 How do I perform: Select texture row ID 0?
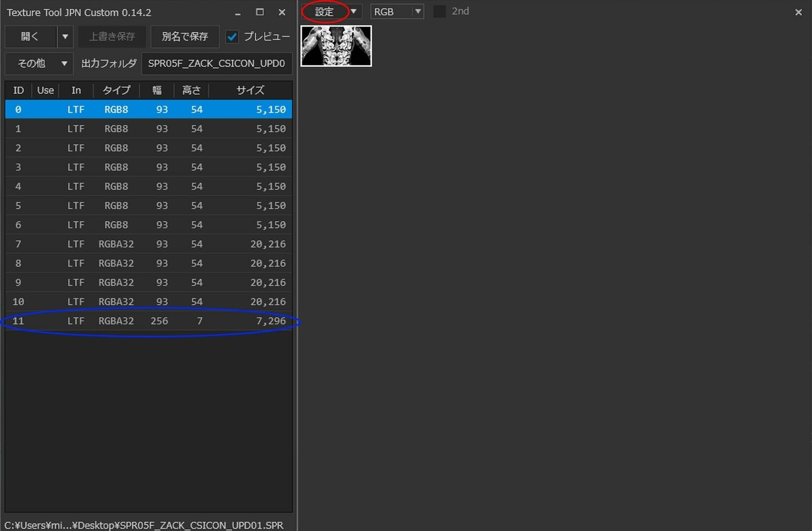tap(149, 109)
